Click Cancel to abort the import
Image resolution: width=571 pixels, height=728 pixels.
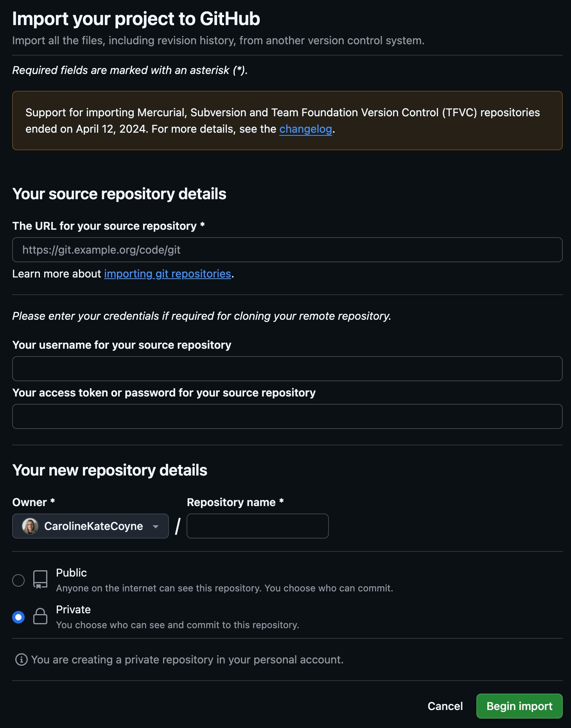point(445,706)
